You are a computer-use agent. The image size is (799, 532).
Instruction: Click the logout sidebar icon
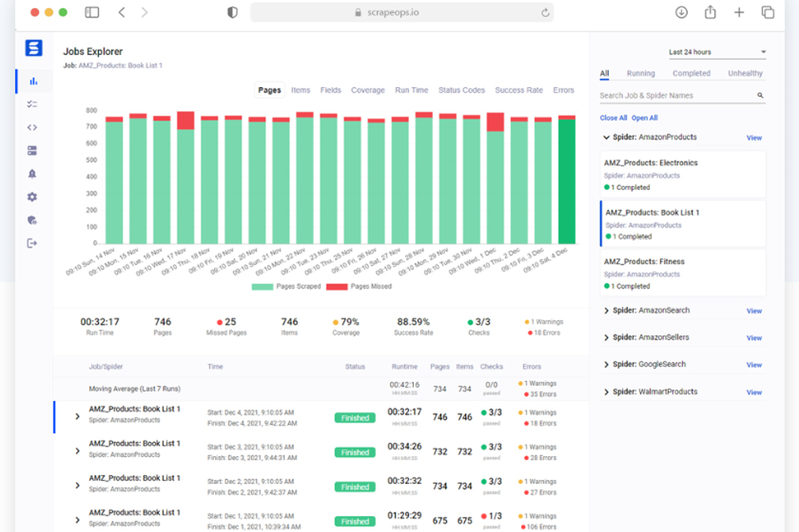point(32,243)
